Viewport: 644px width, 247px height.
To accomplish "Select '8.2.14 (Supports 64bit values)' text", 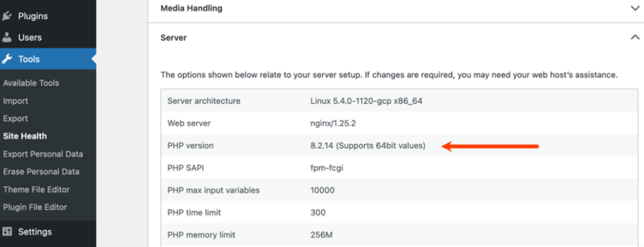I will pyautogui.click(x=368, y=146).
